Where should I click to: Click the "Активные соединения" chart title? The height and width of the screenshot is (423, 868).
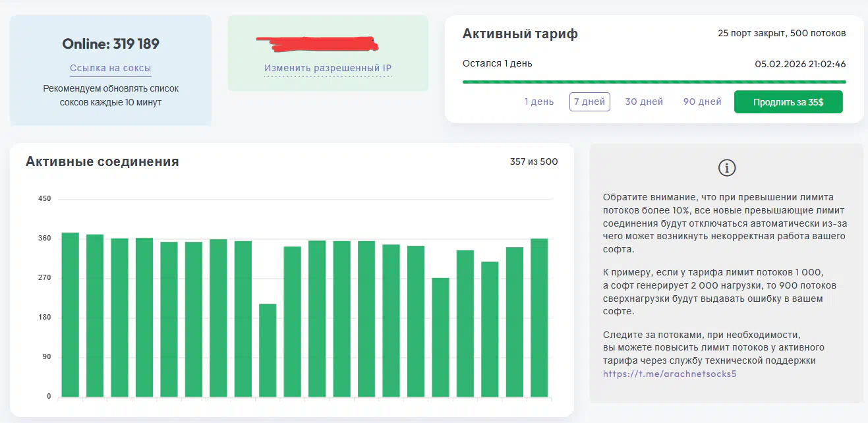pyautogui.click(x=102, y=161)
